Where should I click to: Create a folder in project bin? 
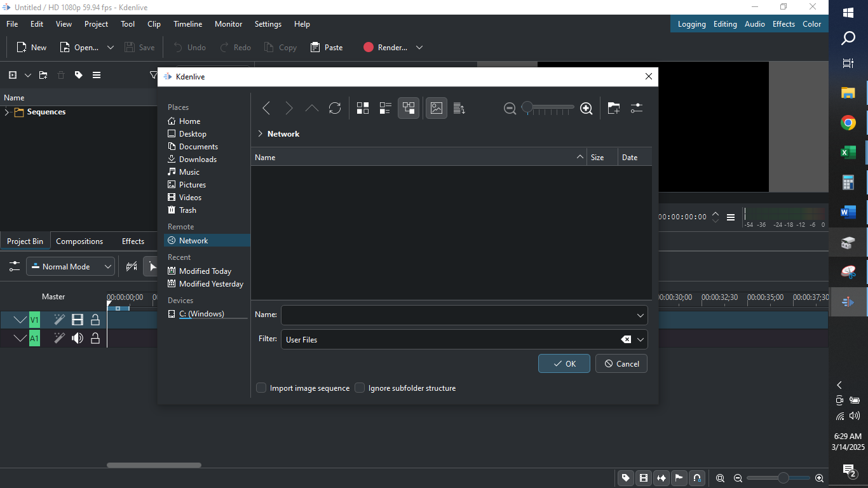pyautogui.click(x=43, y=75)
